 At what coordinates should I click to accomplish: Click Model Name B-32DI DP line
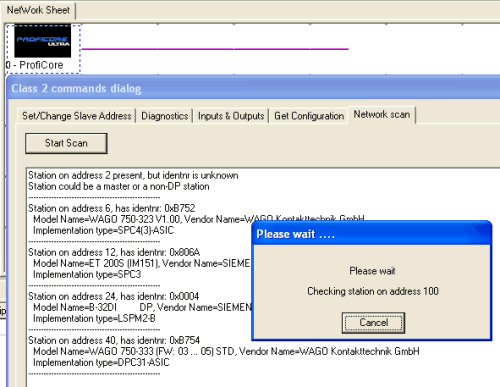(x=142, y=307)
